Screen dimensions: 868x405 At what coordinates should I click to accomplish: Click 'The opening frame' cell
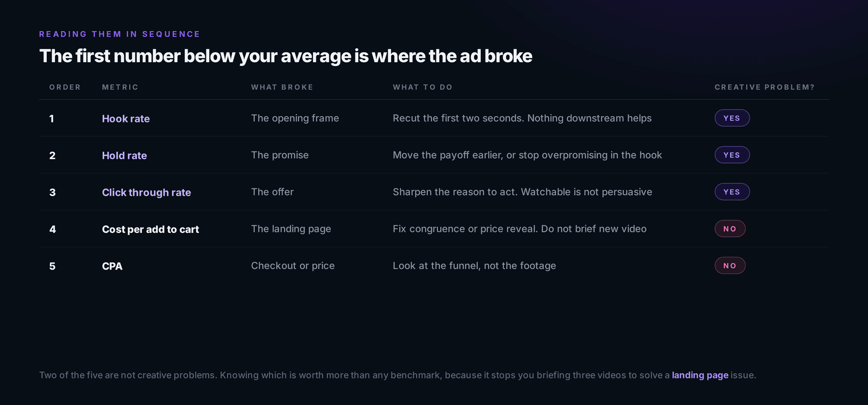point(295,118)
